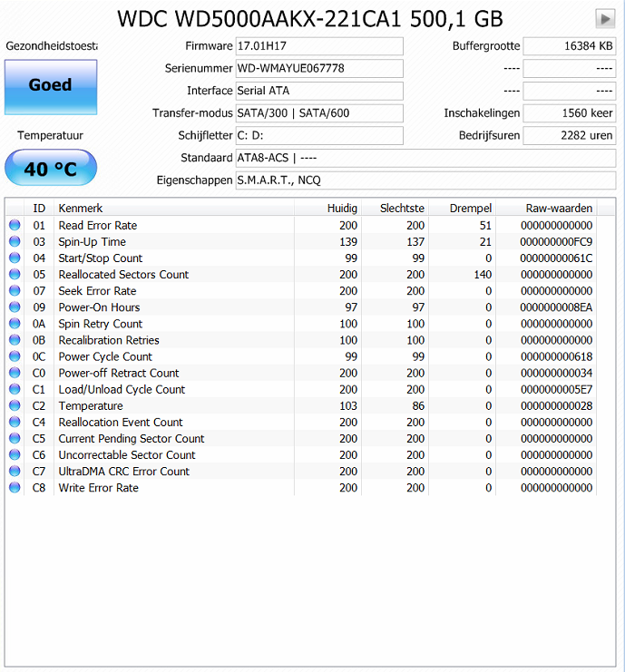Click the Eigenschappen field S.M.A.R.T., NCQ
The height and width of the screenshot is (672, 625).
coord(425,180)
